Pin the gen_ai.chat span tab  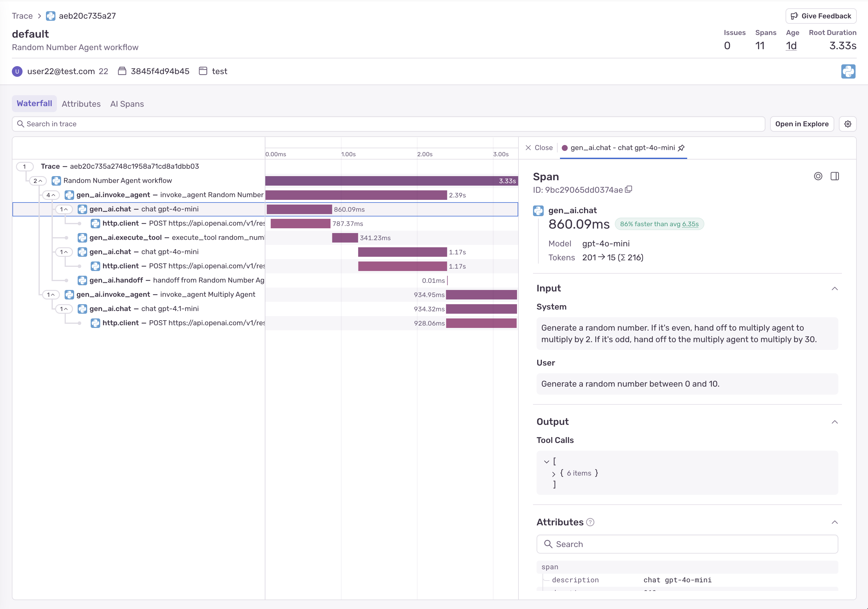(x=681, y=148)
